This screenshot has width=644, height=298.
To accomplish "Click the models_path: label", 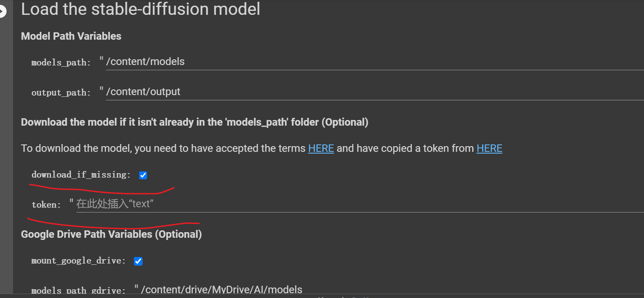I will tap(61, 63).
